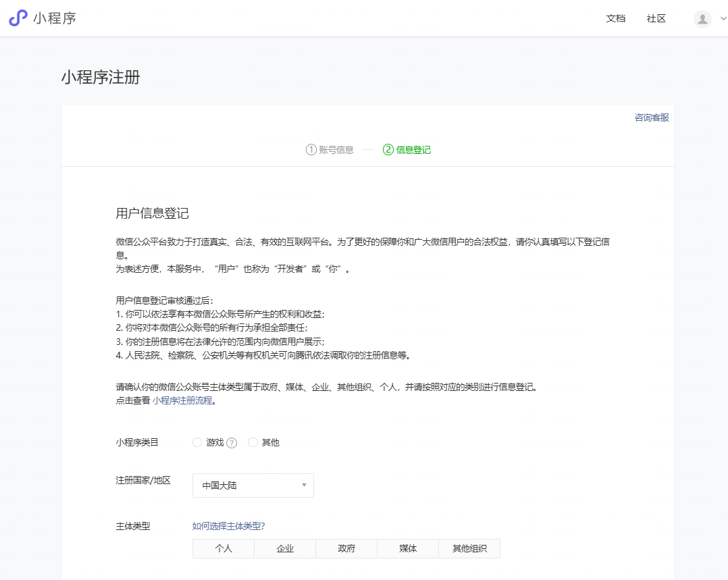
Task: Select step 2 信息登记
Action: tap(407, 149)
